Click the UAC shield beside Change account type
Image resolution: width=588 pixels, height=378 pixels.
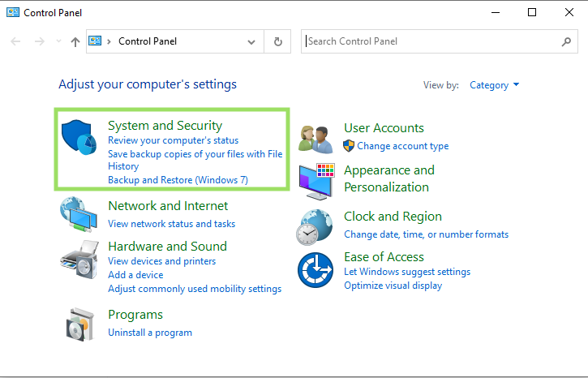(349, 146)
